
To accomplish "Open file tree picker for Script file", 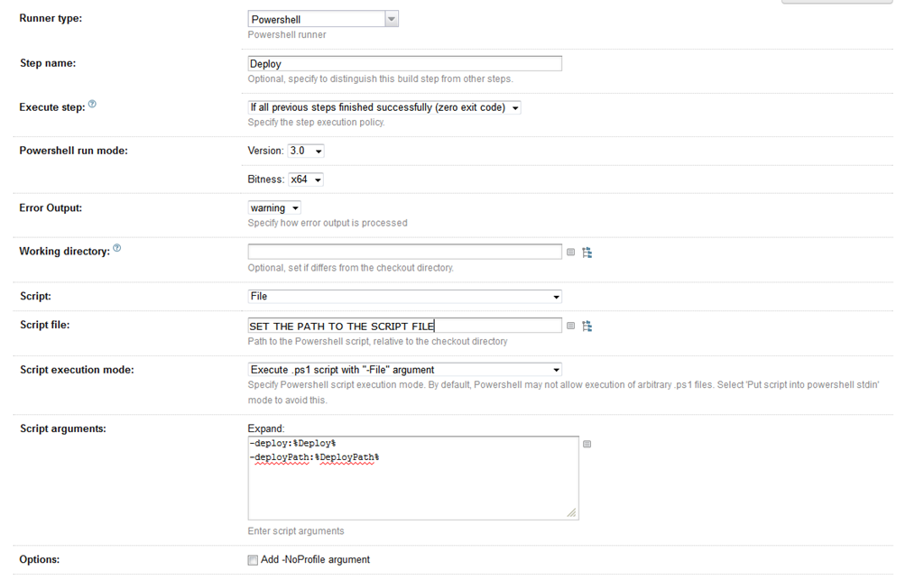I will (x=587, y=326).
